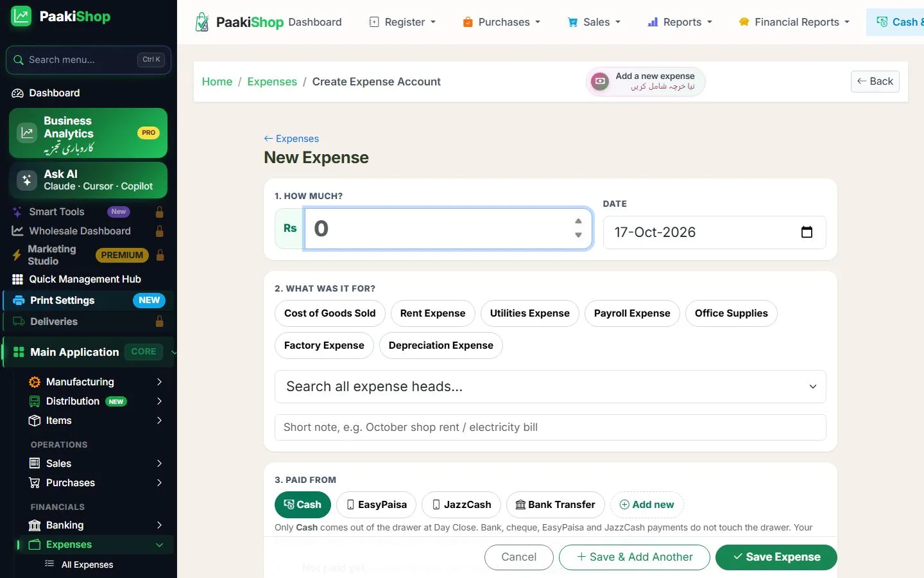Click the Back button
Screen dimensions: 924x578
tap(875, 82)
